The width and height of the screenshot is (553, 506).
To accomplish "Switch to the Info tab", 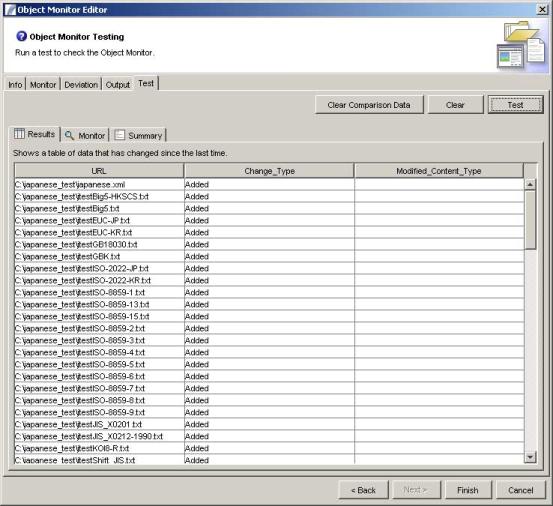I will [x=15, y=85].
